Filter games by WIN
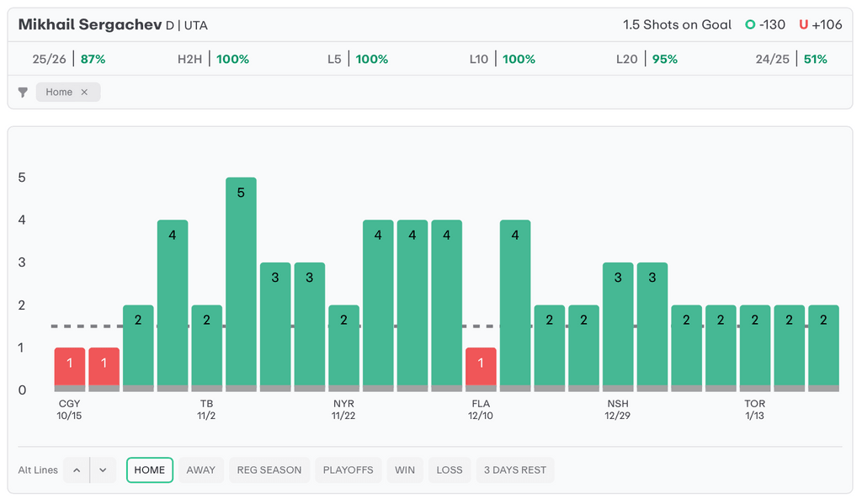Screen dimensions: 862x504 405,470
